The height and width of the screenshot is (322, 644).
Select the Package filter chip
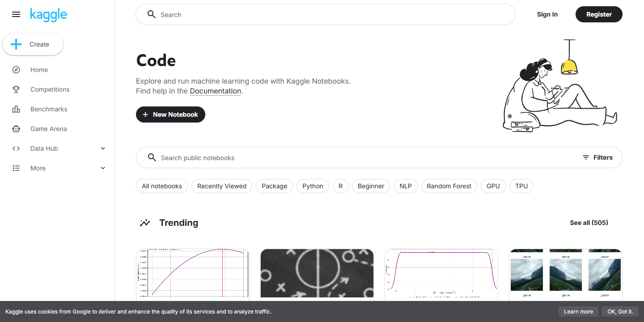click(275, 186)
